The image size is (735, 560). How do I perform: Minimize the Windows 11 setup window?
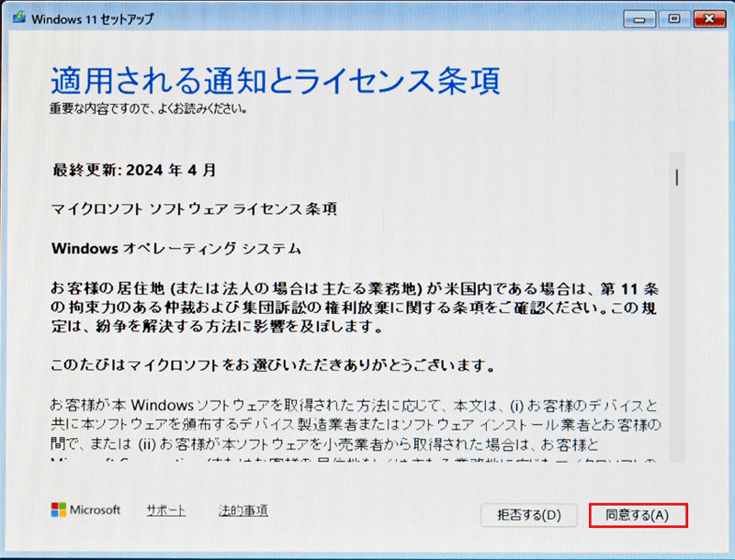[639, 19]
